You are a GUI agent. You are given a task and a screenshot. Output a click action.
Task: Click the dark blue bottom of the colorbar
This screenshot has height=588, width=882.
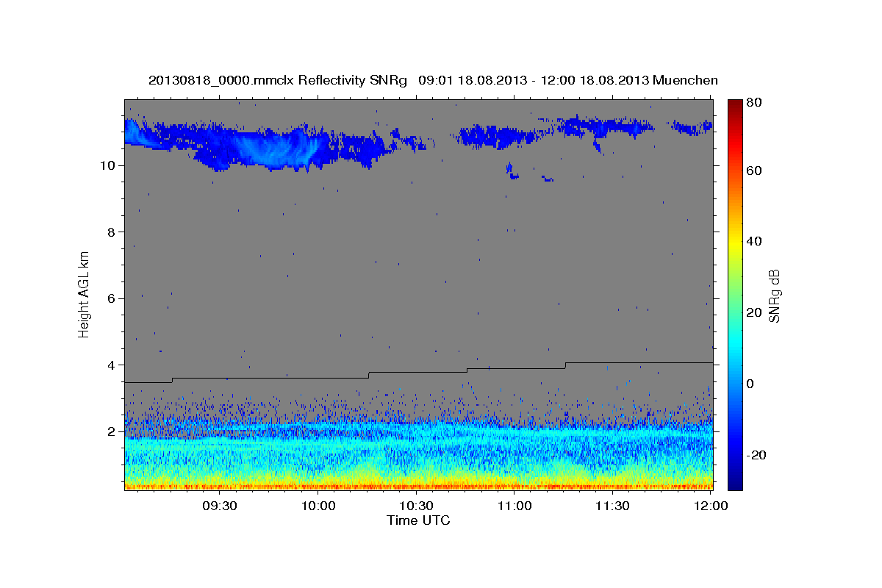pos(735,481)
